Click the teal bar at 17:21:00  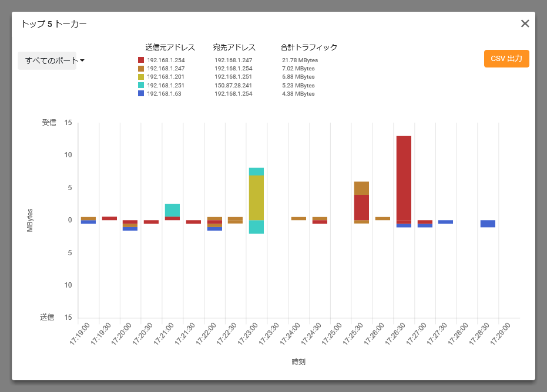tap(172, 210)
